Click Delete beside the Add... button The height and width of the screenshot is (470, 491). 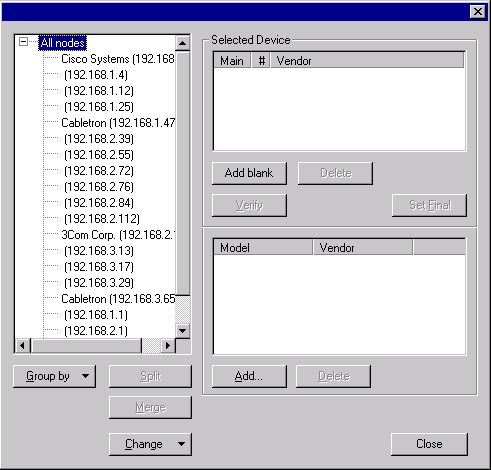click(x=333, y=376)
